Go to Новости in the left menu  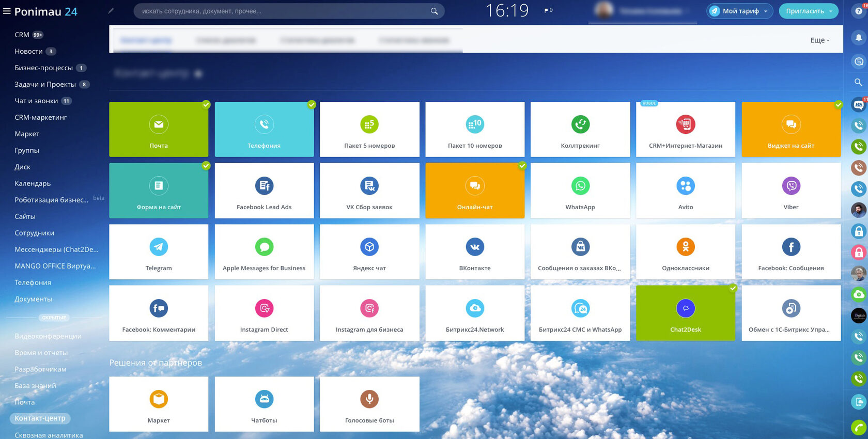pyautogui.click(x=29, y=51)
